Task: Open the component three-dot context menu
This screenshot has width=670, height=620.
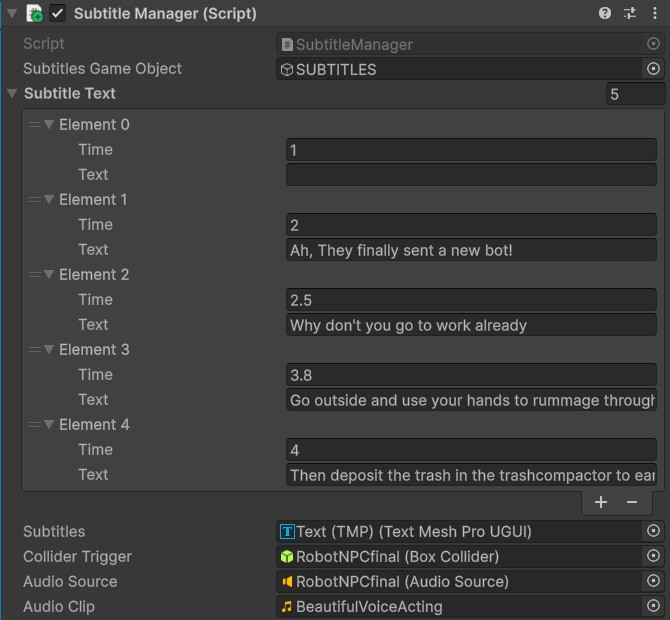Action: [x=655, y=13]
